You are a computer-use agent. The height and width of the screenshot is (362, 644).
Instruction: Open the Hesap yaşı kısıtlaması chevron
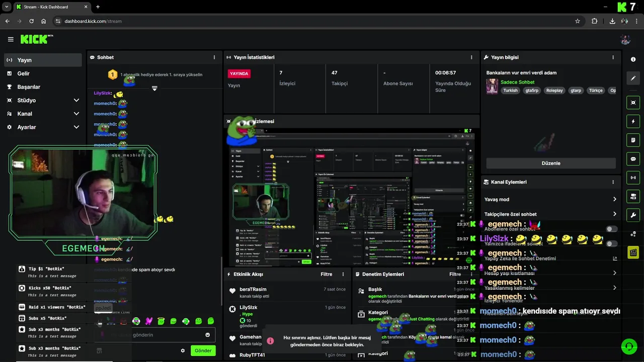coord(615,273)
